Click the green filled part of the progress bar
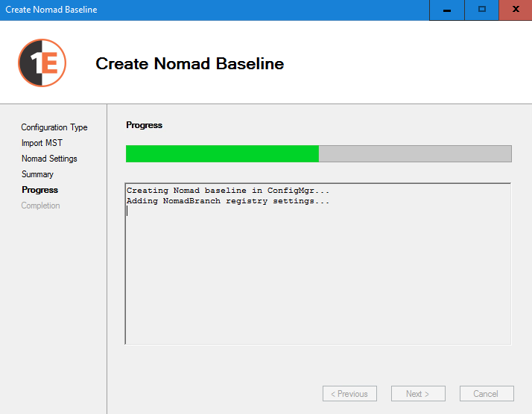Image resolution: width=532 pixels, height=414 pixels. click(222, 153)
